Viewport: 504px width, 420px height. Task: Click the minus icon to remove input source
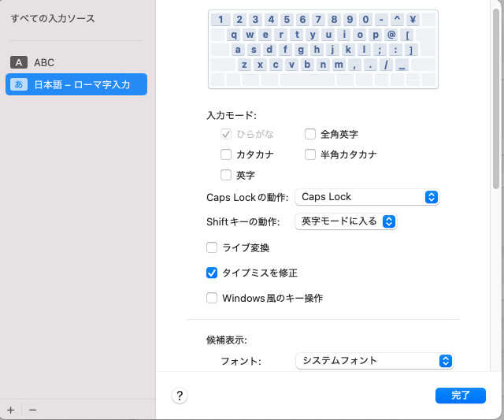pos(32,410)
